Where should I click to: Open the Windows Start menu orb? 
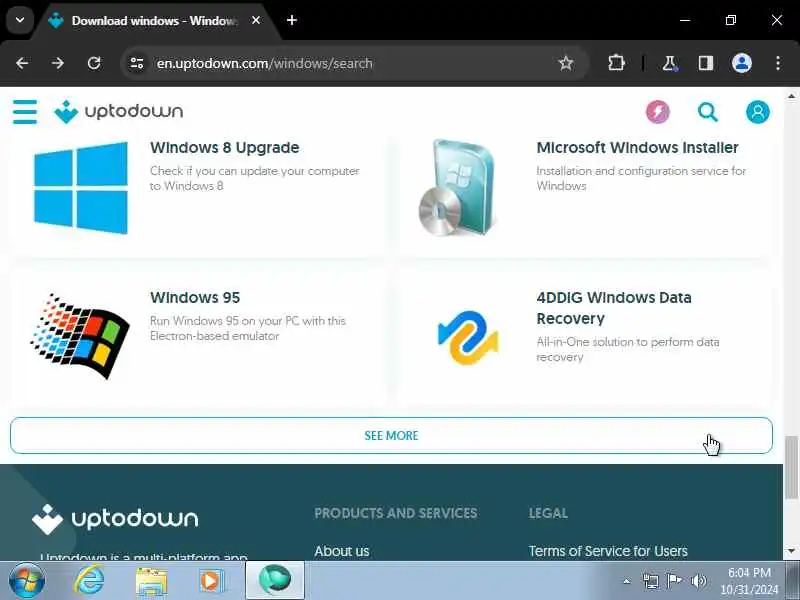tap(26, 581)
